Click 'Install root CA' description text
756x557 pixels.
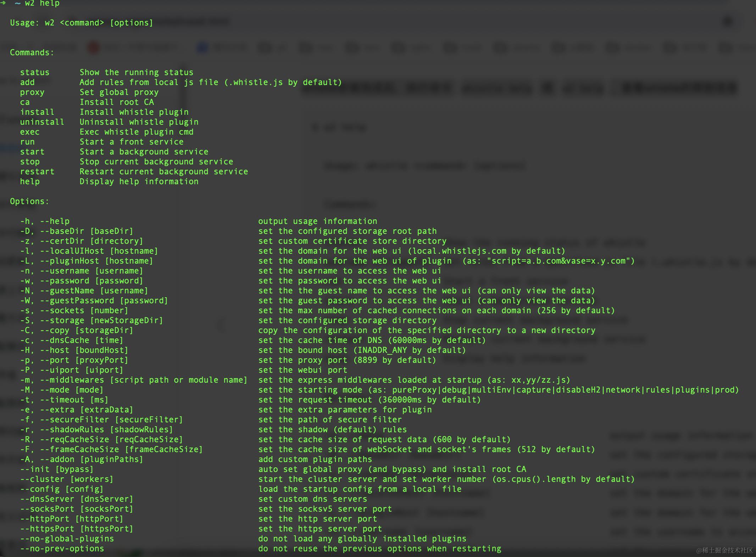[x=117, y=102]
